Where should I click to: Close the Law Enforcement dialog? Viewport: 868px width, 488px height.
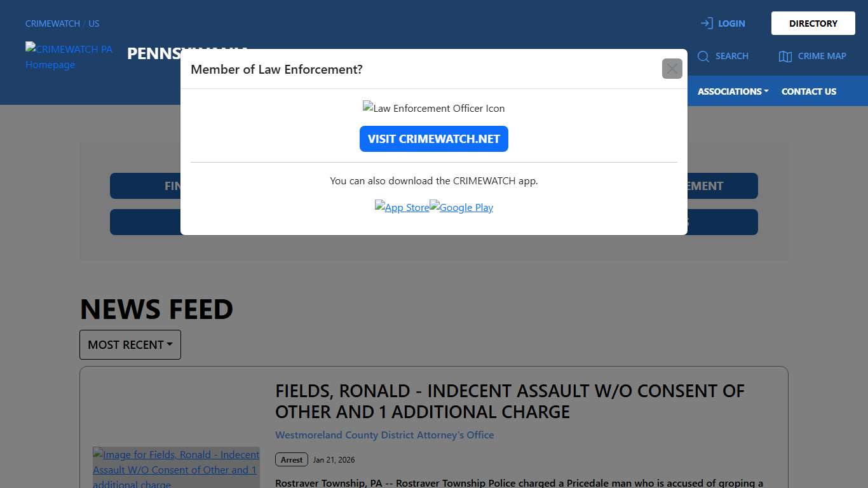(x=672, y=69)
